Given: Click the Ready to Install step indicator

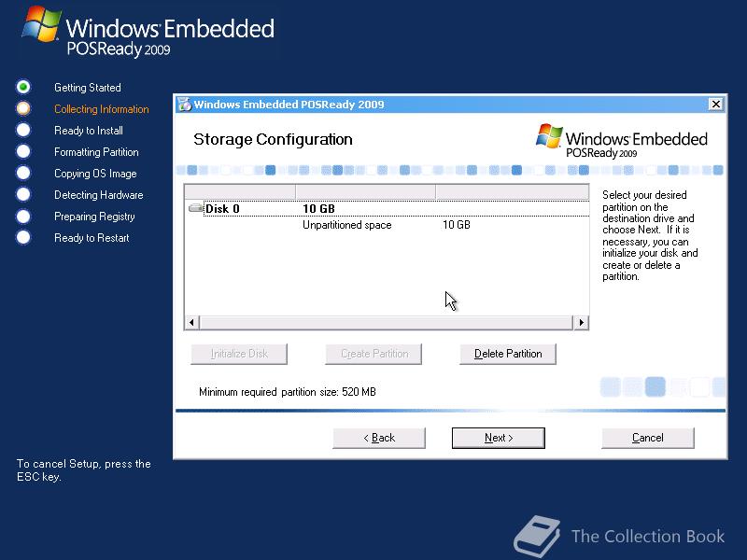Looking at the screenshot, I should (22, 130).
